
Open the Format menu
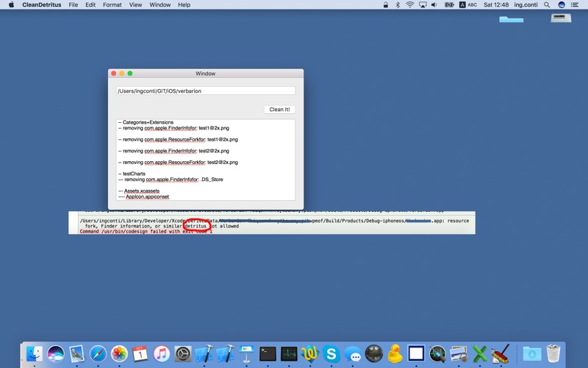coord(112,5)
